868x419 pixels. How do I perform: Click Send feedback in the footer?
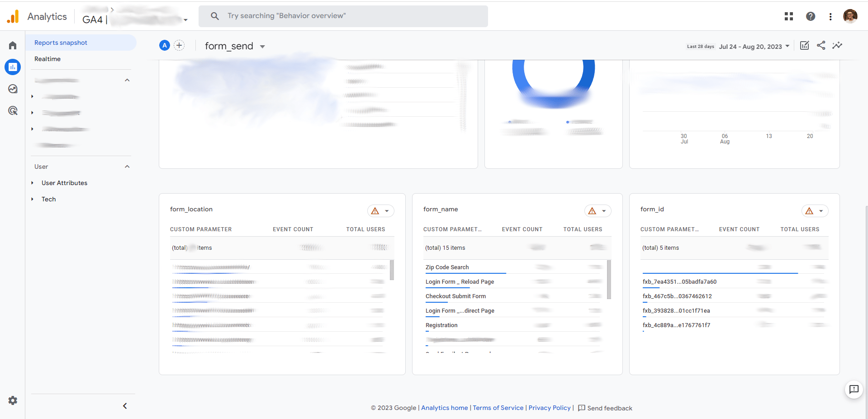(605, 408)
